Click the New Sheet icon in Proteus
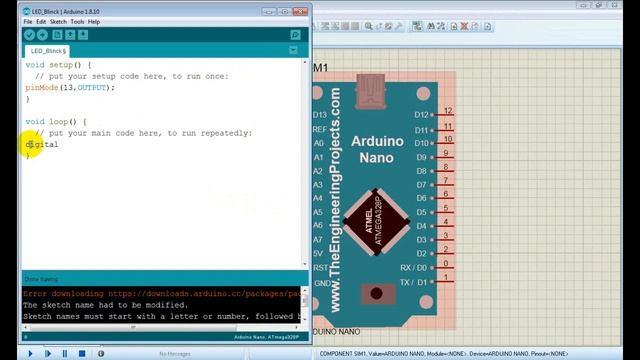 [454, 27]
